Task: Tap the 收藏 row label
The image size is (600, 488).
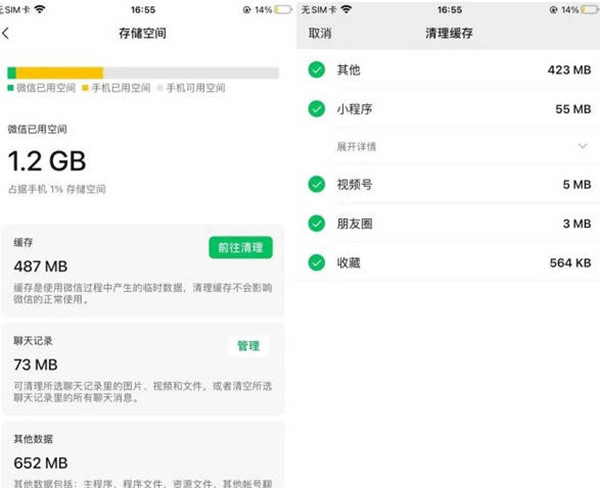Action: 349,263
